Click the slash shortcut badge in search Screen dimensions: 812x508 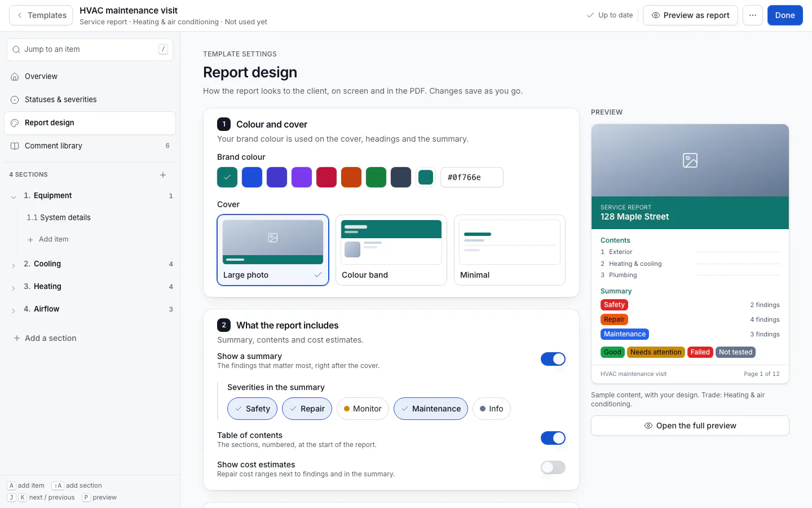point(163,49)
